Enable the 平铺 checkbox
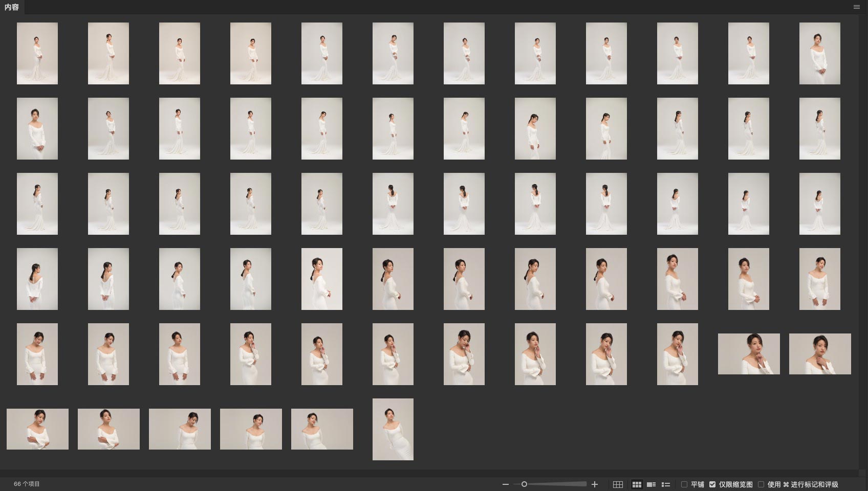This screenshot has width=868, height=491. 684,484
